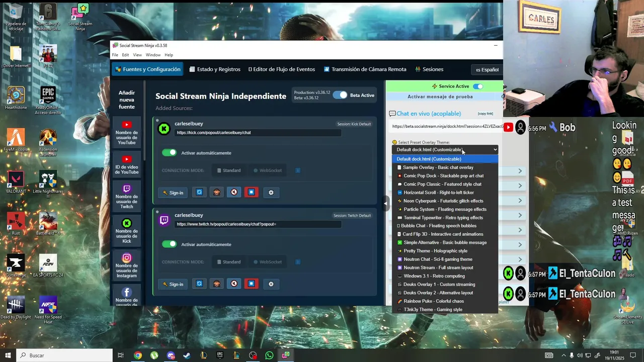Choose the Windows 3.1 retro theme option
This screenshot has width=644, height=362.
pyautogui.click(x=445, y=276)
